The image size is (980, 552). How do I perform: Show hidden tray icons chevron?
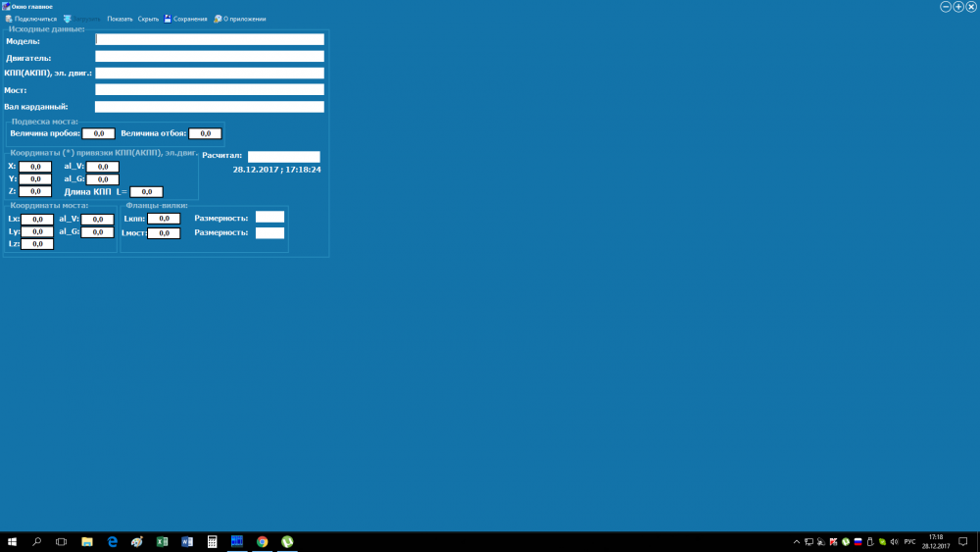796,542
